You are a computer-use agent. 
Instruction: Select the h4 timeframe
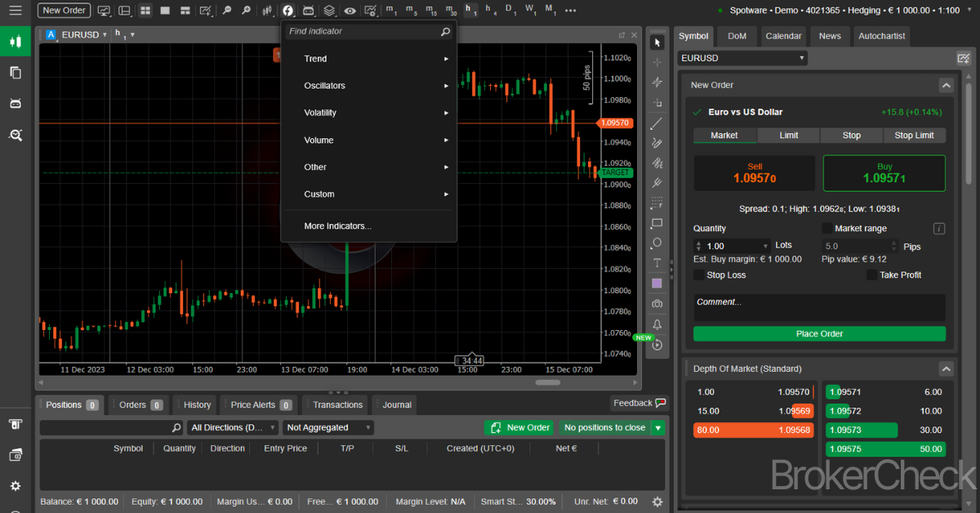click(491, 11)
